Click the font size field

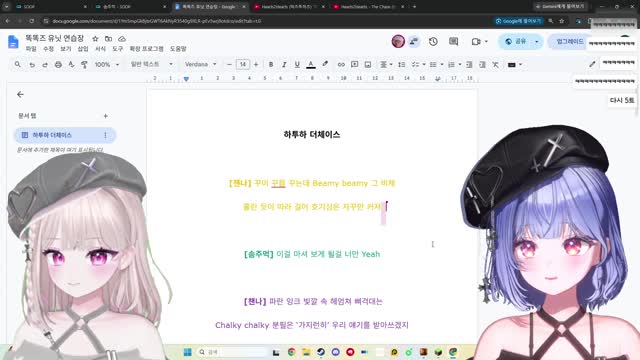tap(242, 64)
